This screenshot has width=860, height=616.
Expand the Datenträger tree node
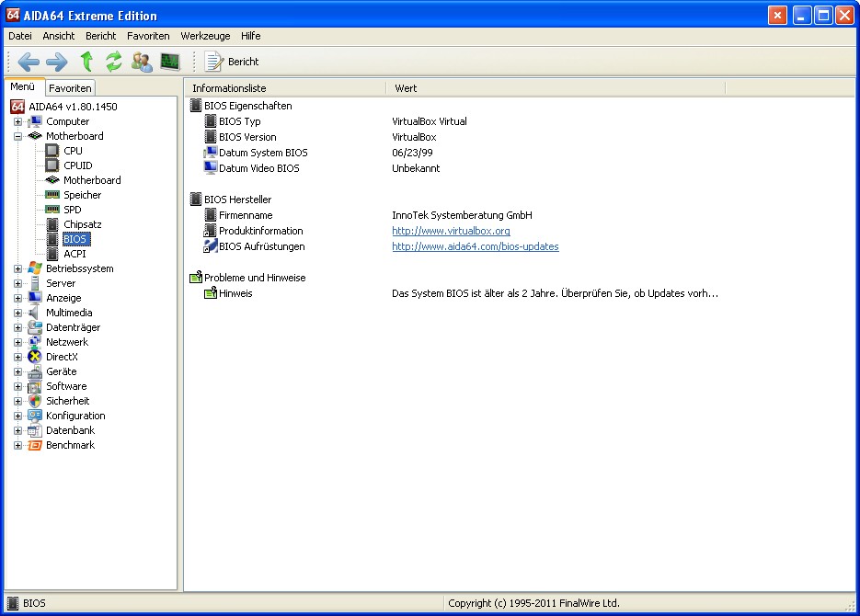tap(18, 327)
